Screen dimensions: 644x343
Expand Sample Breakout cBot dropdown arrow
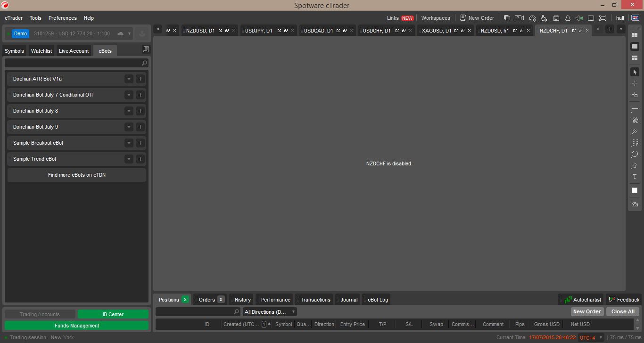coord(129,143)
